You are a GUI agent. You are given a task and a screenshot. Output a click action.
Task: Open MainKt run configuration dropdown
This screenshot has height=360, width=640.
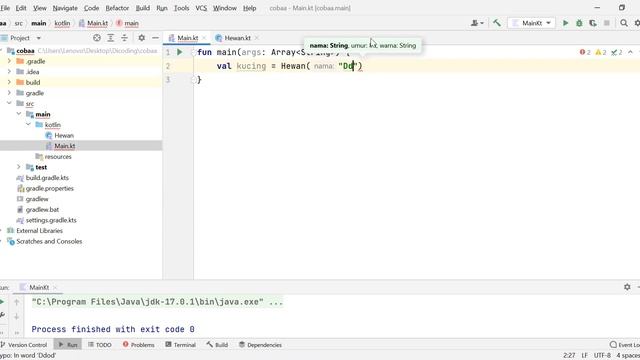[x=531, y=23]
